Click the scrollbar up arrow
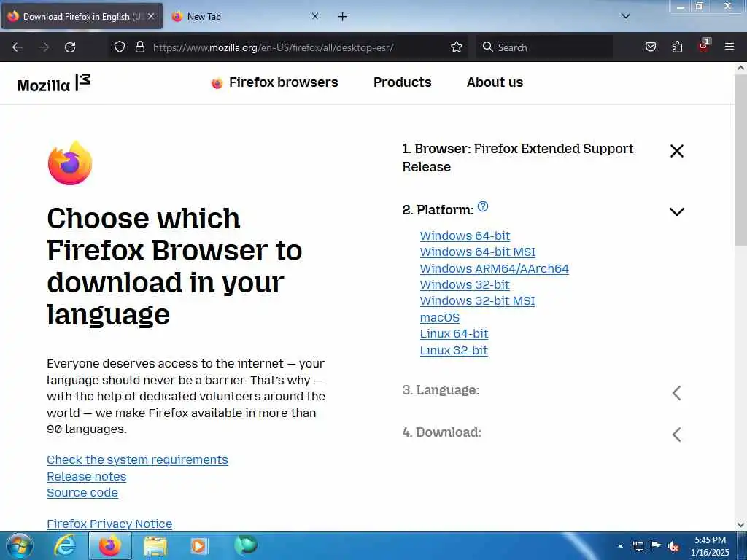 pyautogui.click(x=740, y=68)
